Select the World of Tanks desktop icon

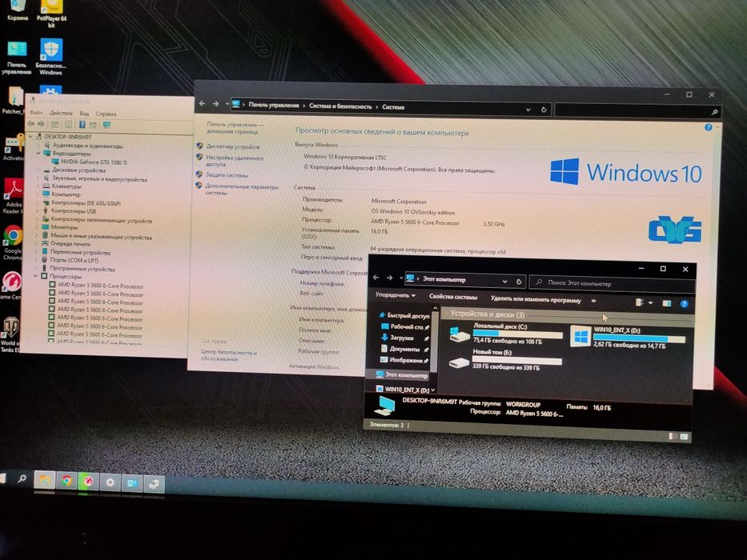click(x=10, y=334)
